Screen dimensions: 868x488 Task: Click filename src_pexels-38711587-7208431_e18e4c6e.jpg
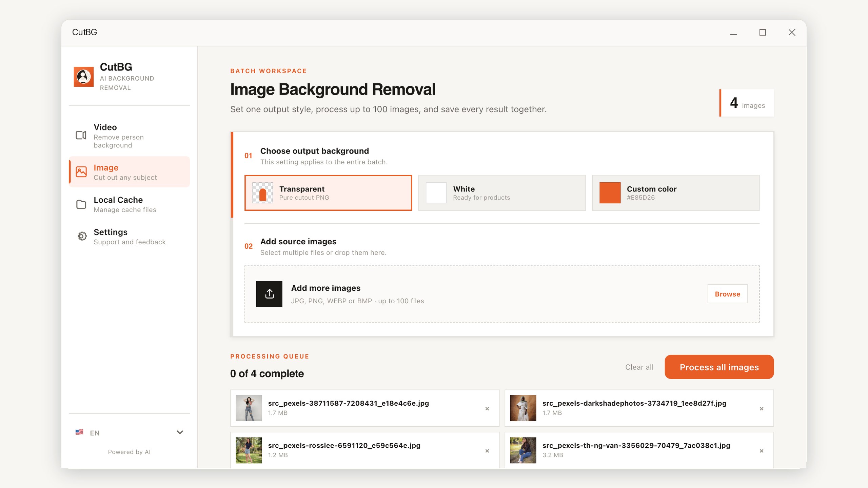pyautogui.click(x=348, y=403)
